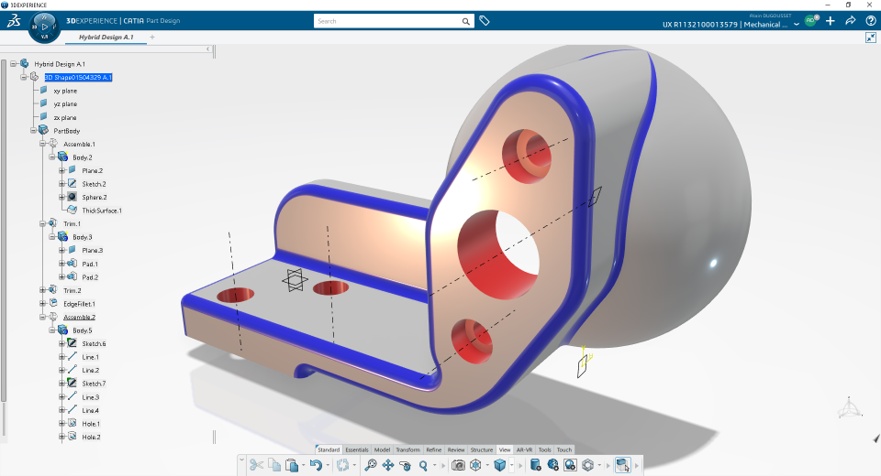Screen dimensions: 881x476
Task: Click the Undo arrow icon
Action: (x=316, y=465)
